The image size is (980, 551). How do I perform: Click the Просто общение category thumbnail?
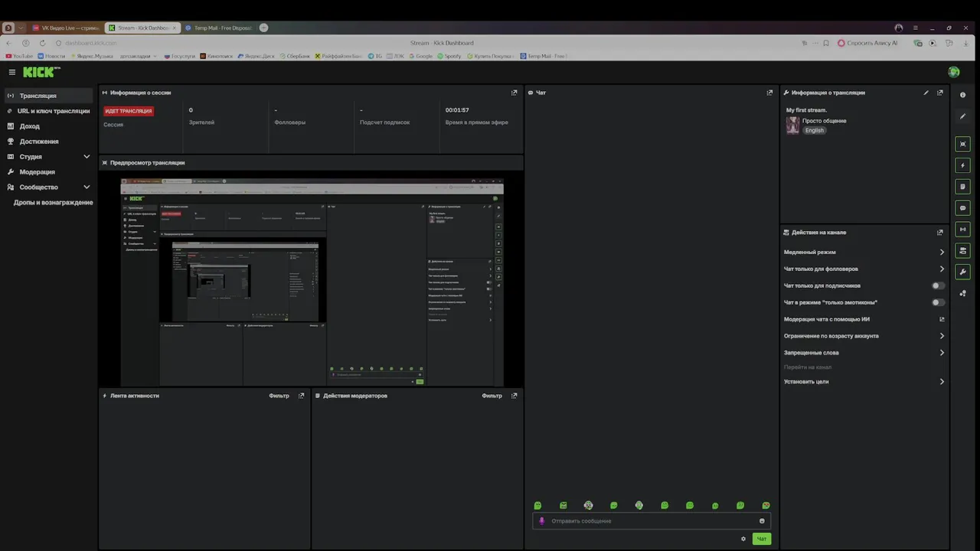tap(792, 126)
